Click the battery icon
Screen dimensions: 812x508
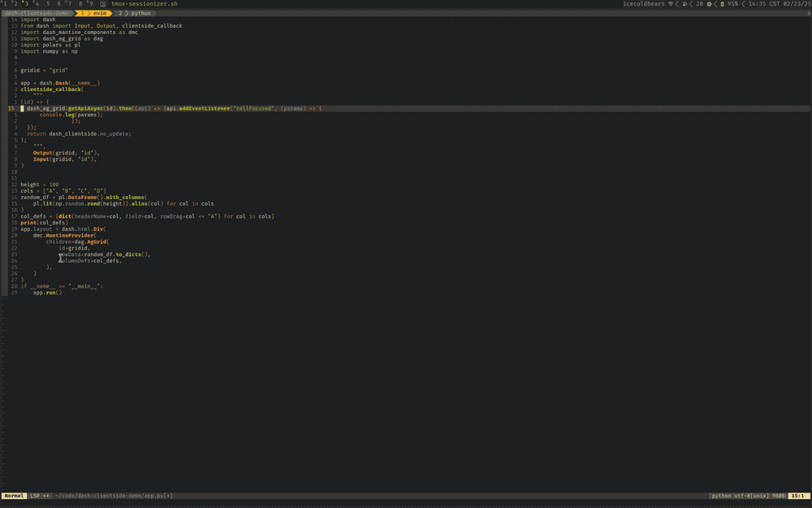(x=723, y=4)
